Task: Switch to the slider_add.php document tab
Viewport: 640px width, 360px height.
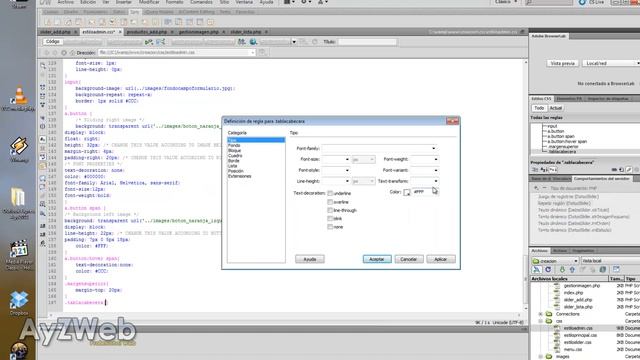Action: 56,32
